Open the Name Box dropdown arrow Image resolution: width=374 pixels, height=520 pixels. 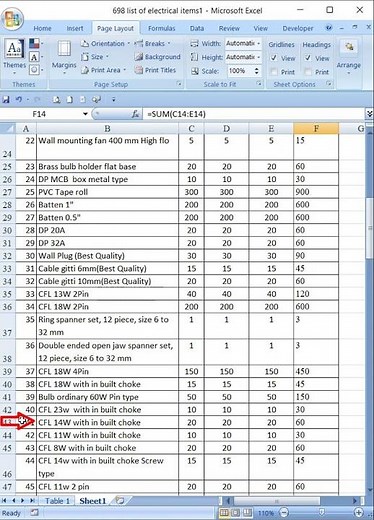tap(85, 114)
